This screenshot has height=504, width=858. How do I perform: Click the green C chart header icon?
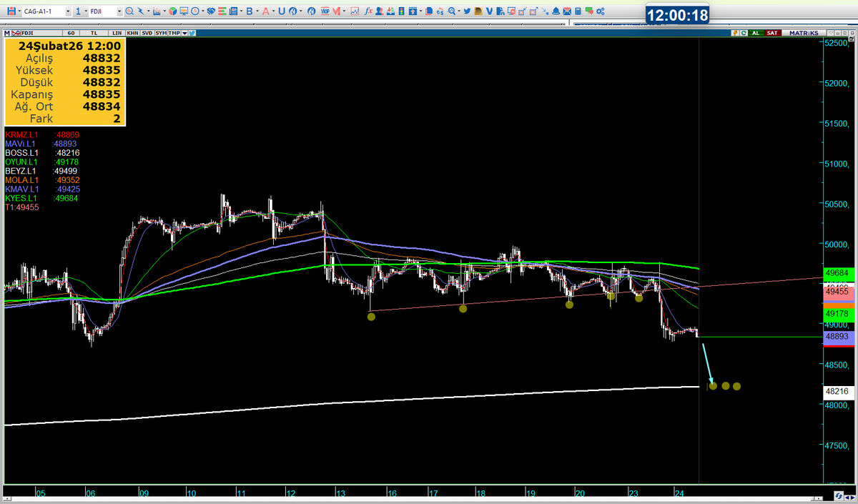[744, 33]
